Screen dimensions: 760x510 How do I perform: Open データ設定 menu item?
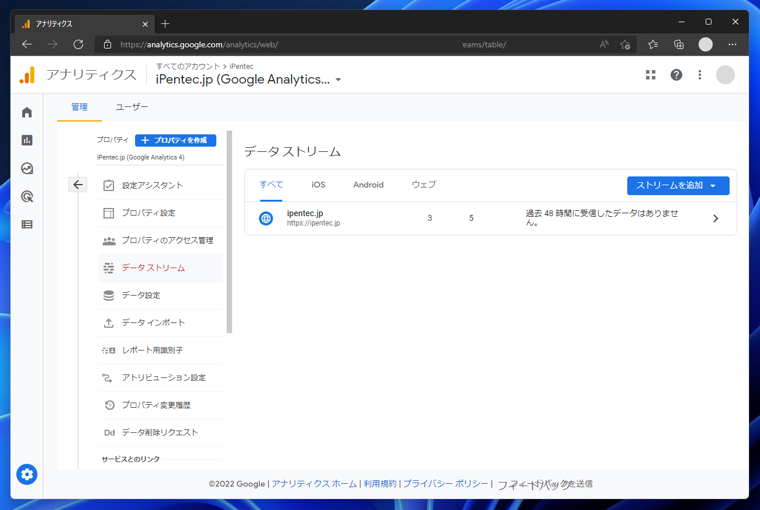[x=161, y=295]
